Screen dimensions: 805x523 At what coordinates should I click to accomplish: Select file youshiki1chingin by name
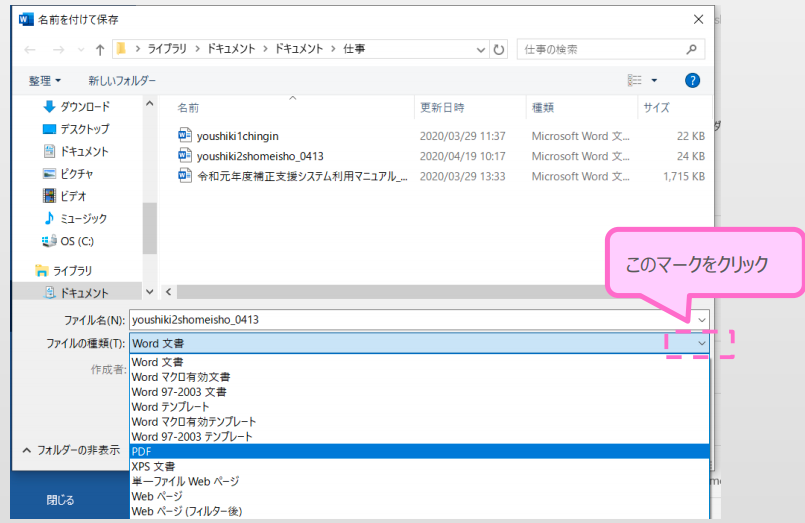tap(238, 136)
